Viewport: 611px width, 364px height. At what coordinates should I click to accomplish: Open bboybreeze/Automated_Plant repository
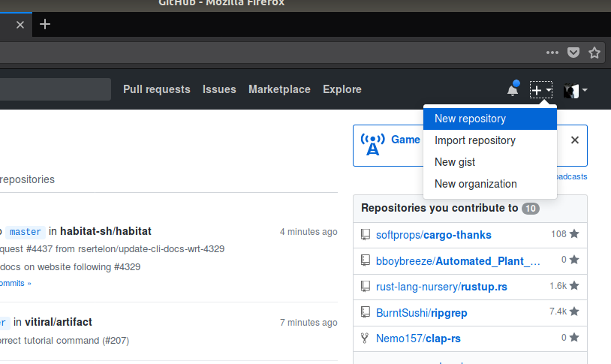pyautogui.click(x=458, y=261)
